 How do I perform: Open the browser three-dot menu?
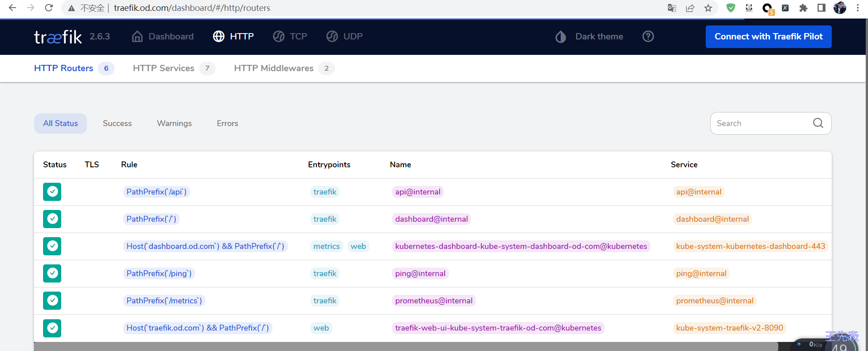click(858, 8)
